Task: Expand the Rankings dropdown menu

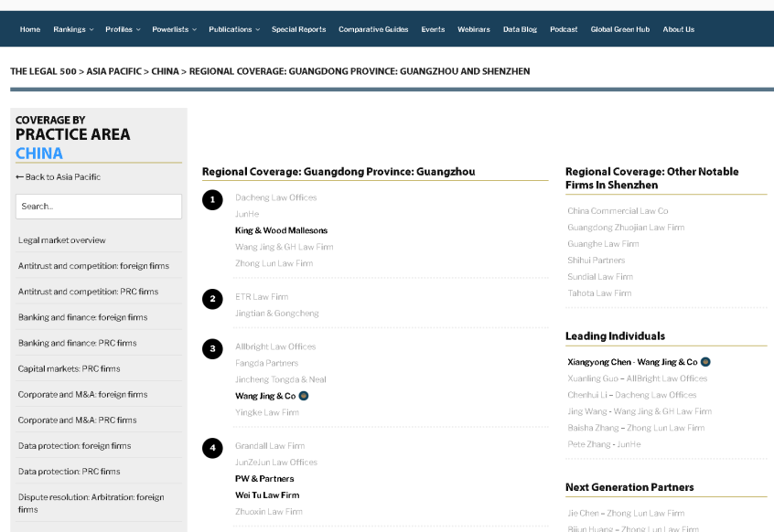Action: point(73,29)
